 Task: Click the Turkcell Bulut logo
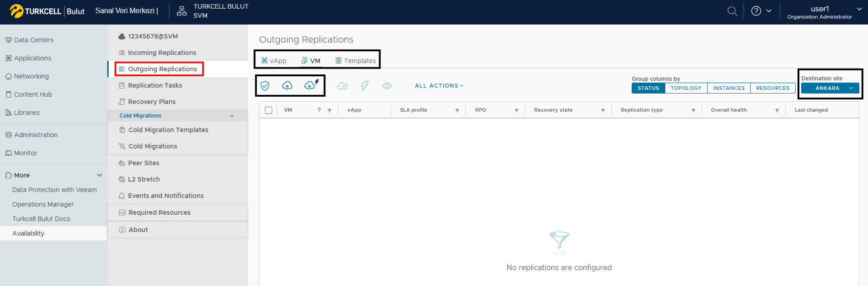pos(47,11)
